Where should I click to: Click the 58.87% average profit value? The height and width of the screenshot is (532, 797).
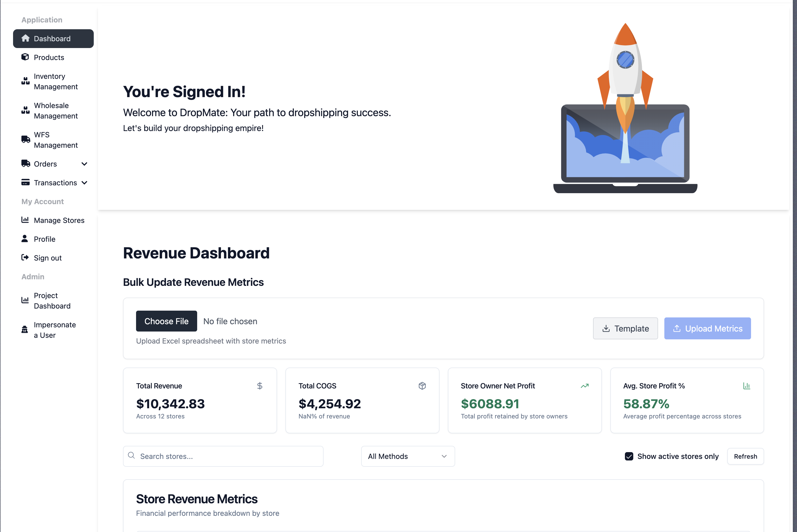[x=646, y=404]
